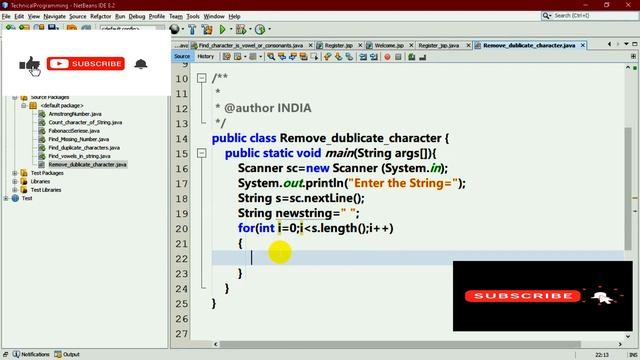Click Previous Bookmark editor icon

tap(327, 57)
